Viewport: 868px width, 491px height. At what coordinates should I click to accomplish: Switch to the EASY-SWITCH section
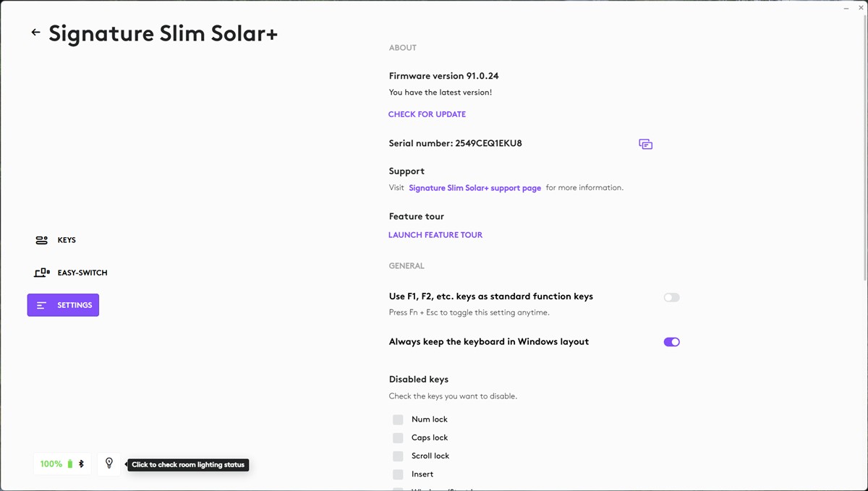tap(82, 273)
